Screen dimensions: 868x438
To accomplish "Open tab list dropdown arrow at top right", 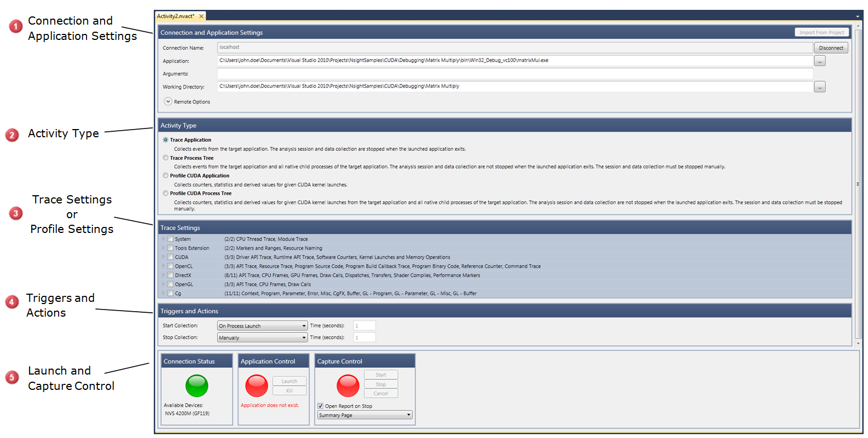I will point(858,16).
